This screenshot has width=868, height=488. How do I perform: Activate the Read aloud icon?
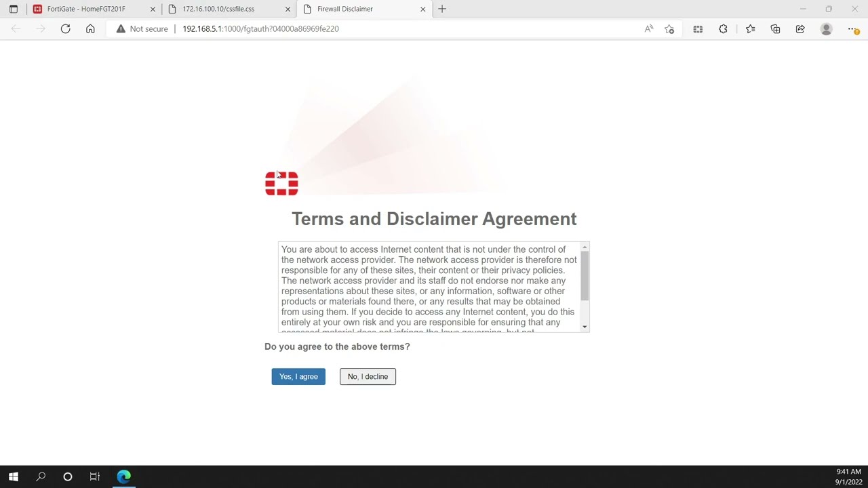click(649, 28)
